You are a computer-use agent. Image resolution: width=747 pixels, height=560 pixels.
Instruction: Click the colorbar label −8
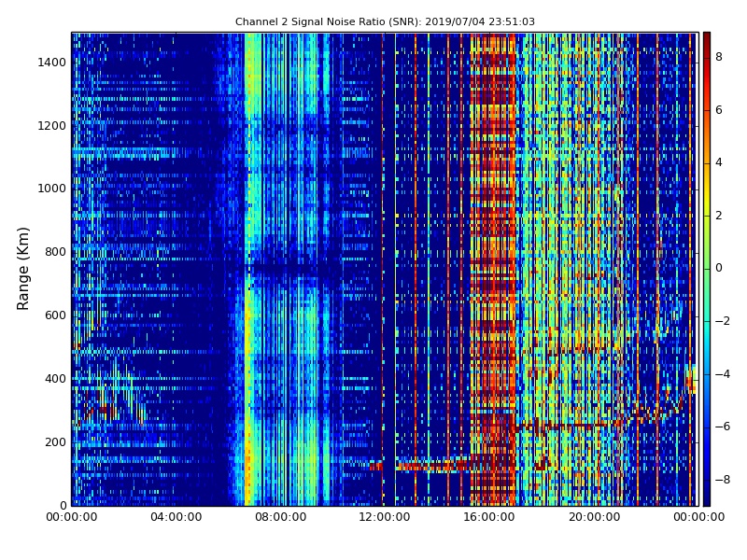pyautogui.click(x=723, y=480)
